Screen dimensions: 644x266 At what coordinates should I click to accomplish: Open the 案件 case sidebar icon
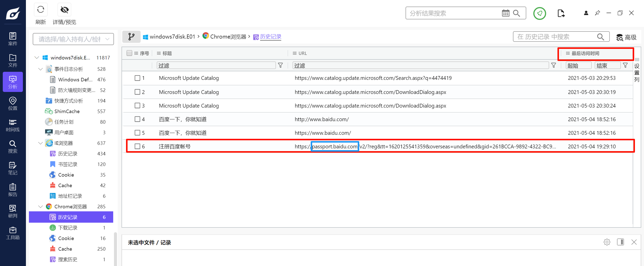click(13, 39)
